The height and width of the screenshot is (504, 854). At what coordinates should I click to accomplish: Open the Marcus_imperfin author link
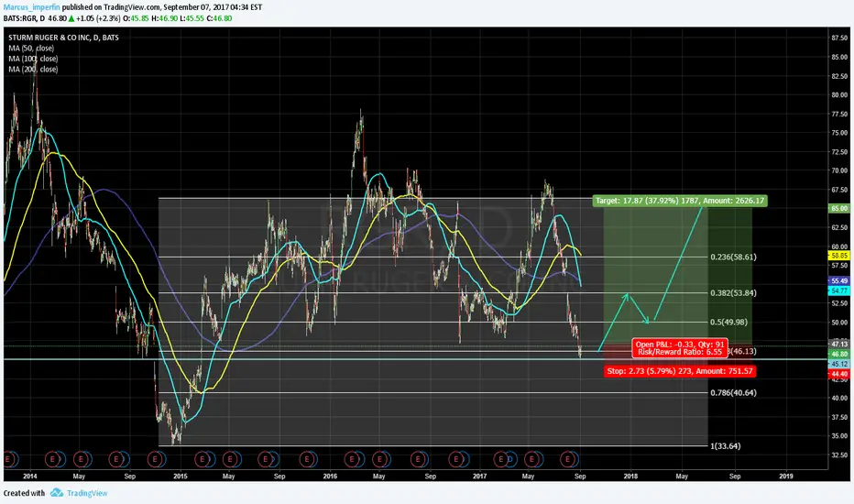pos(31,7)
